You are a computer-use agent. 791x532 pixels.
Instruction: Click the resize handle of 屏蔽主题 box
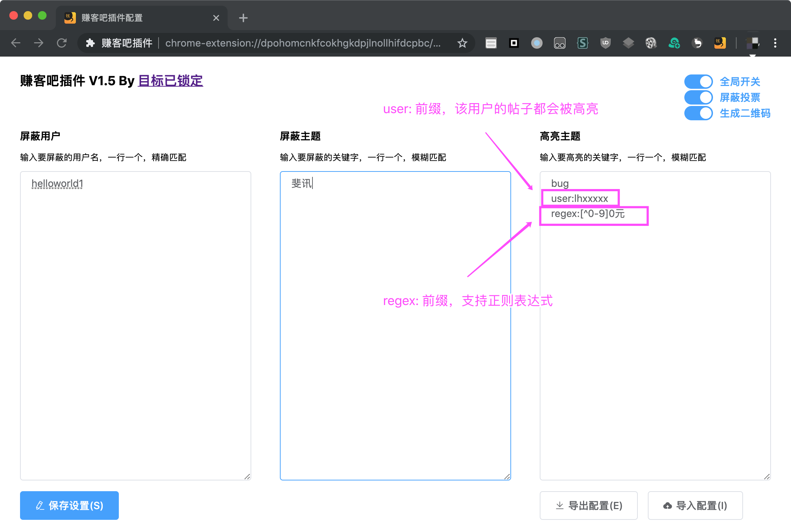(x=507, y=477)
